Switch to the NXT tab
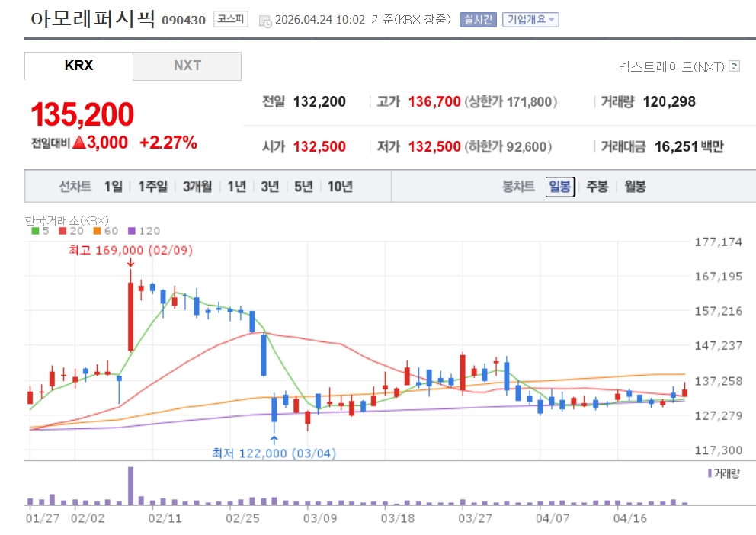Screen dimensions: 756x535 [x=187, y=66]
